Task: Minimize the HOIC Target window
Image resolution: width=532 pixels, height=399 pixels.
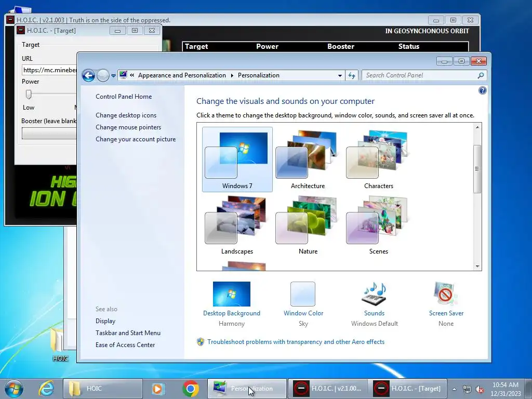Action: tap(117, 31)
